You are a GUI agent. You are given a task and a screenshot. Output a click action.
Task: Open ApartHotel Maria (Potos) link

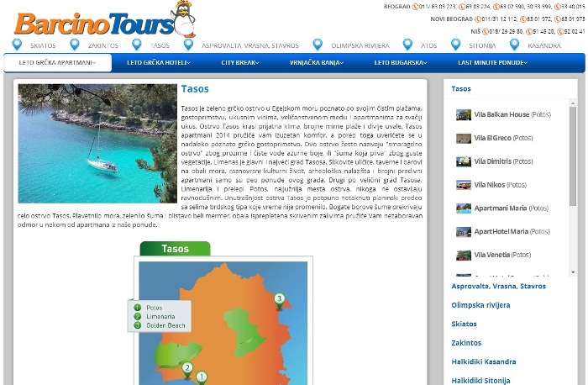[x=512, y=231]
